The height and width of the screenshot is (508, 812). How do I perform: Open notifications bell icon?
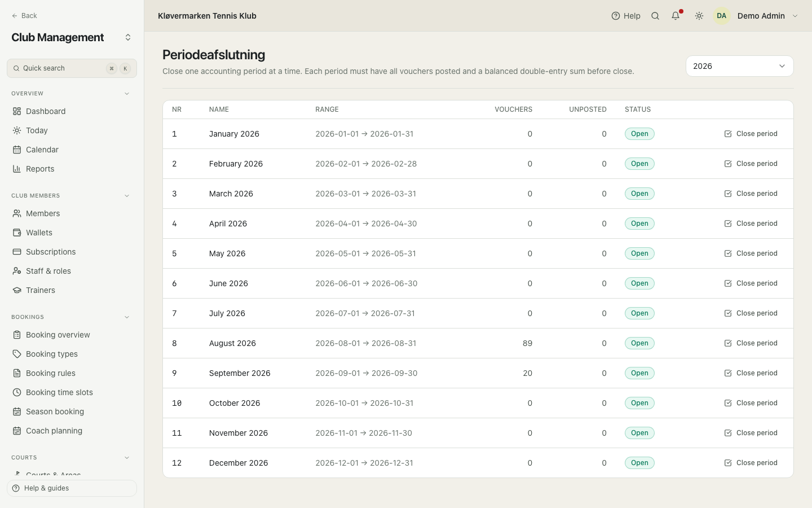676,16
